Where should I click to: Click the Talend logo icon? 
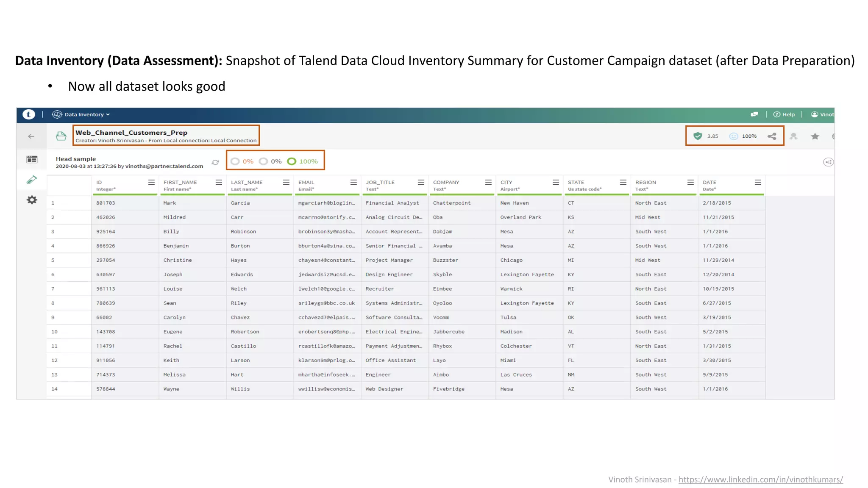28,114
